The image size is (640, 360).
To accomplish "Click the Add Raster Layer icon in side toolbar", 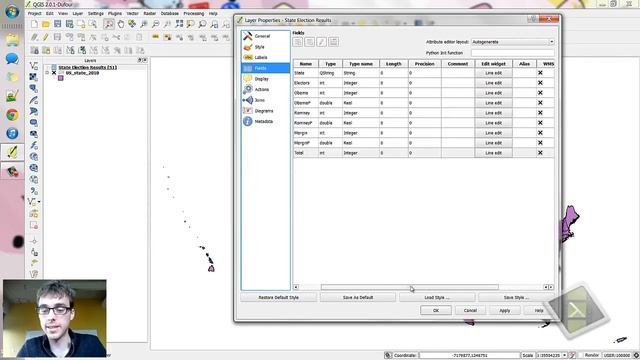I will (x=34, y=77).
